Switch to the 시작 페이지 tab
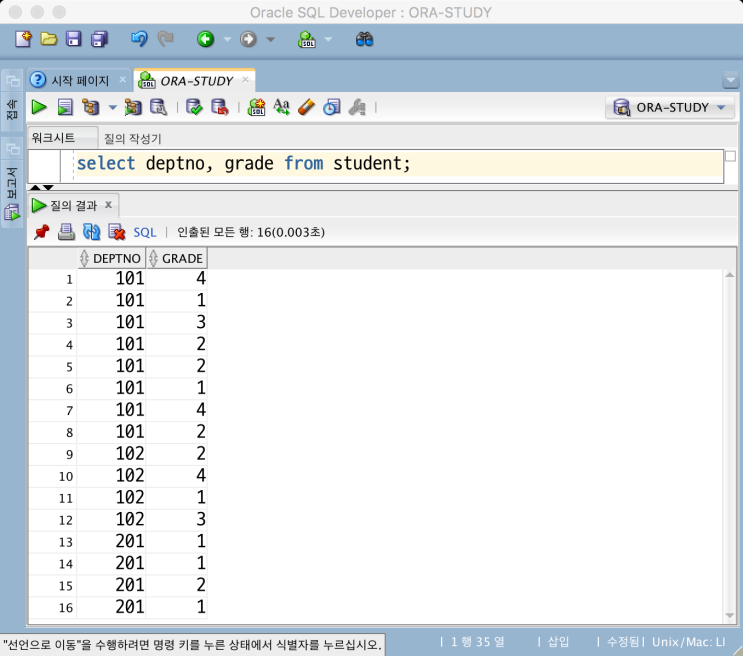Screen dimensions: 743x656 (x=80, y=81)
